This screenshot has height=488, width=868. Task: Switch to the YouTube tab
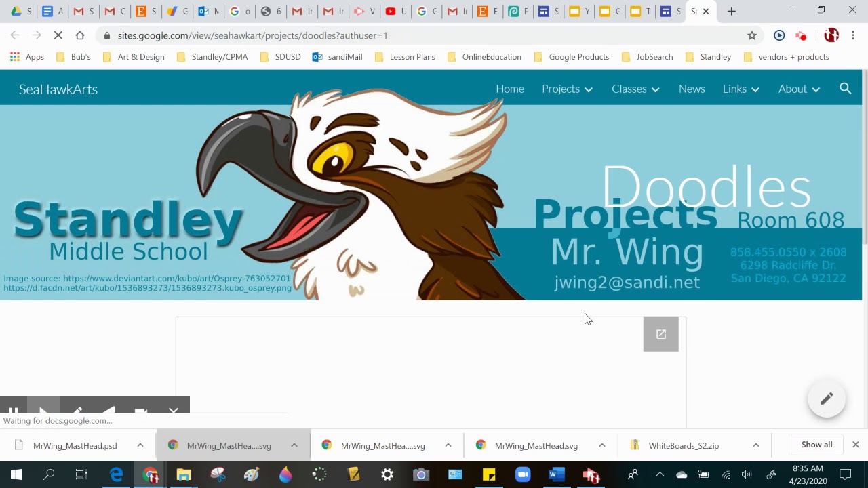tap(396, 12)
